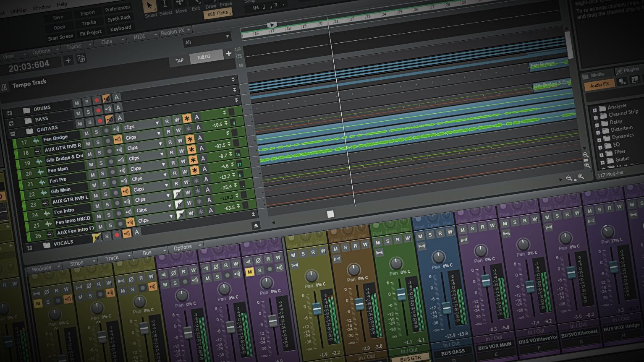
Task: Click the duplicate track icon beside add track
Action: 81,58
